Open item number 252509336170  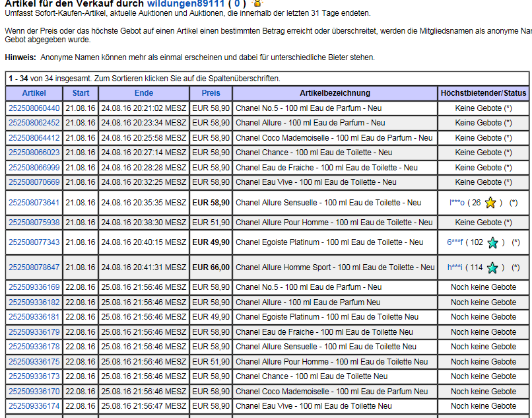click(34, 392)
